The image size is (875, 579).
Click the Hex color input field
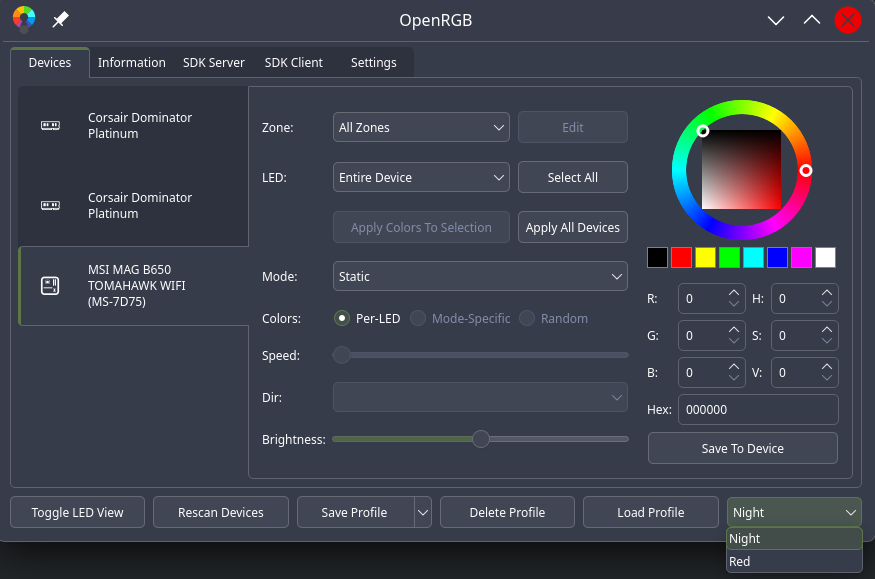pos(757,409)
